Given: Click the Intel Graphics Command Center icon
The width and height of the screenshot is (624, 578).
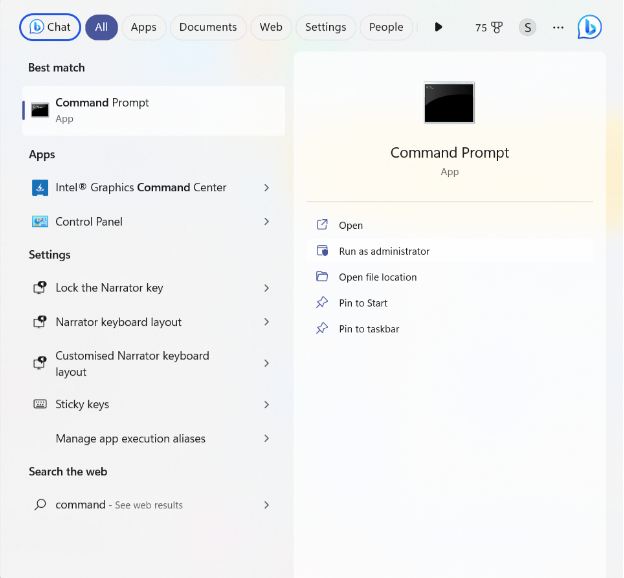Looking at the screenshot, I should 40,187.
